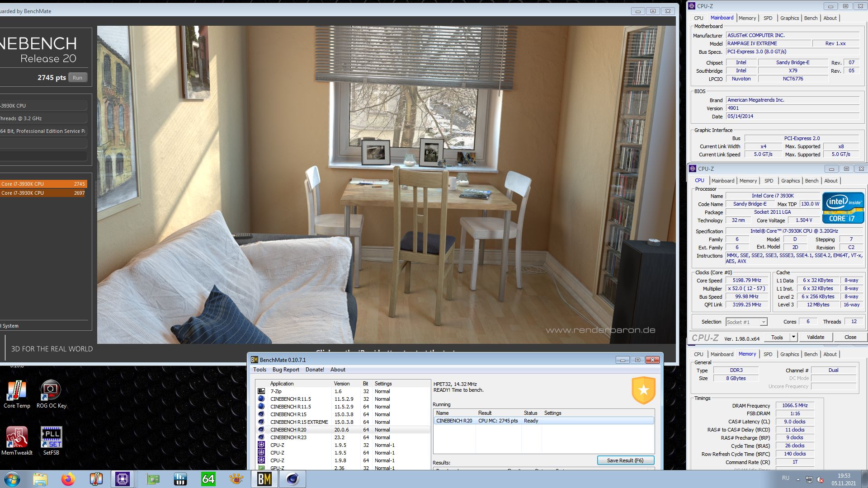Viewport: 868px width, 488px height.
Task: Show hidden tray icons arrow
Action: 798,479
